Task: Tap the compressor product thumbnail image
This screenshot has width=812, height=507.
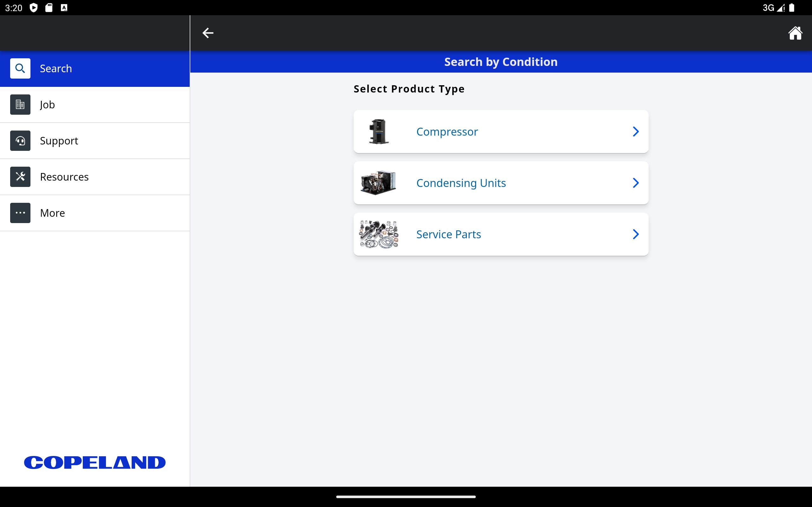Action: point(378,132)
